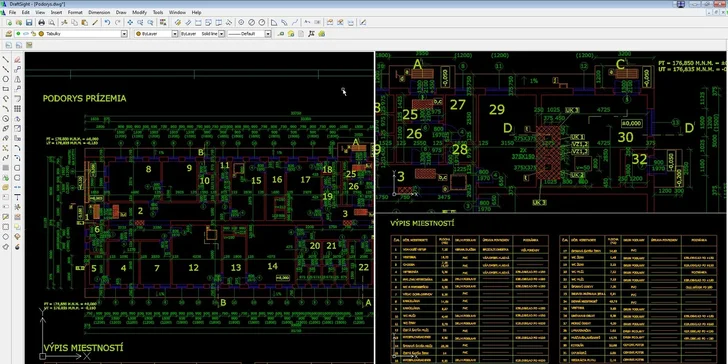Open the Modify menu
This screenshot has width=728, height=364.
click(139, 13)
